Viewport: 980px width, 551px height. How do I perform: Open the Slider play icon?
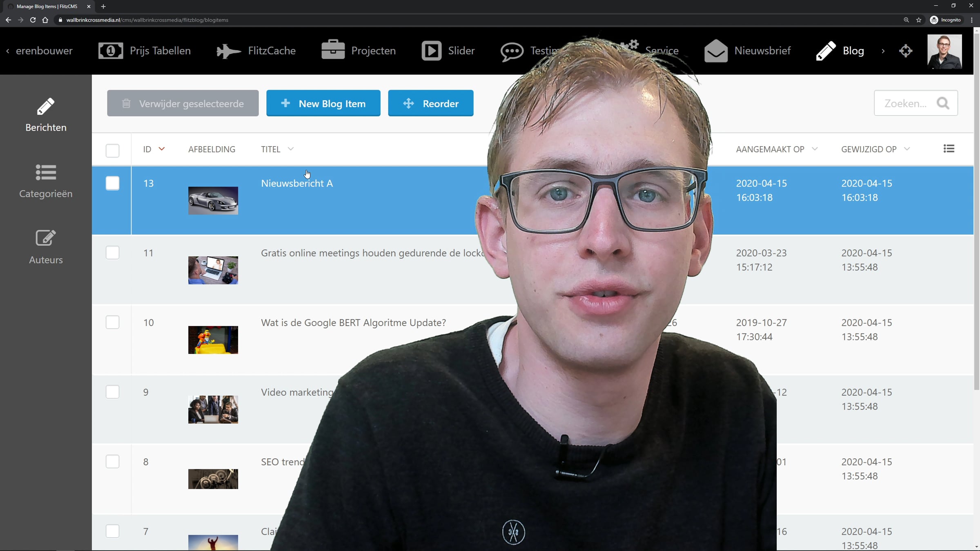point(432,51)
